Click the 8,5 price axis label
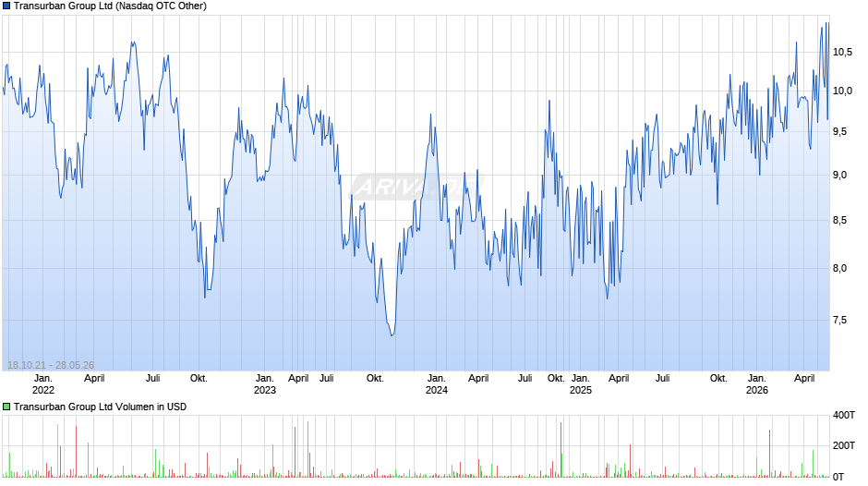This screenshot has height=486, width=868. point(839,221)
